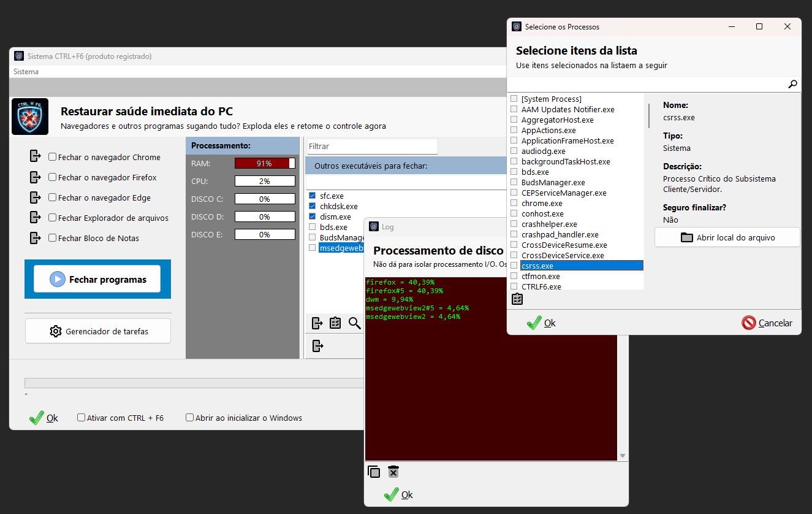Toggle Ativar com CTRL + F6 option
Screen dimensions: 812x514
pyautogui.click(x=82, y=418)
